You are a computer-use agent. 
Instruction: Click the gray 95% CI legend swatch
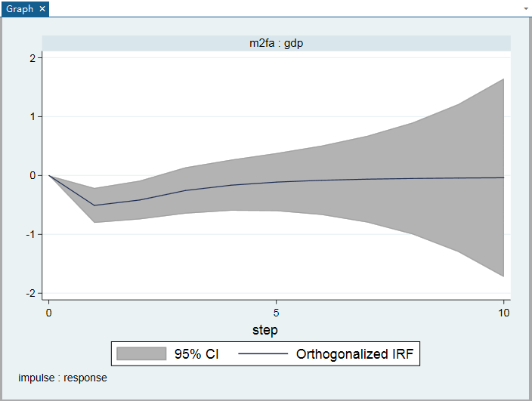point(141,353)
